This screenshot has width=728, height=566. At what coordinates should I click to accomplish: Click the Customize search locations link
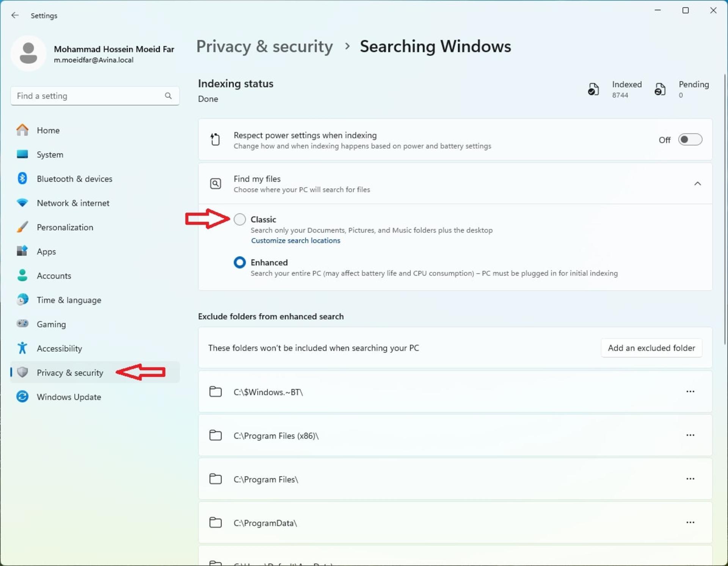coord(295,241)
